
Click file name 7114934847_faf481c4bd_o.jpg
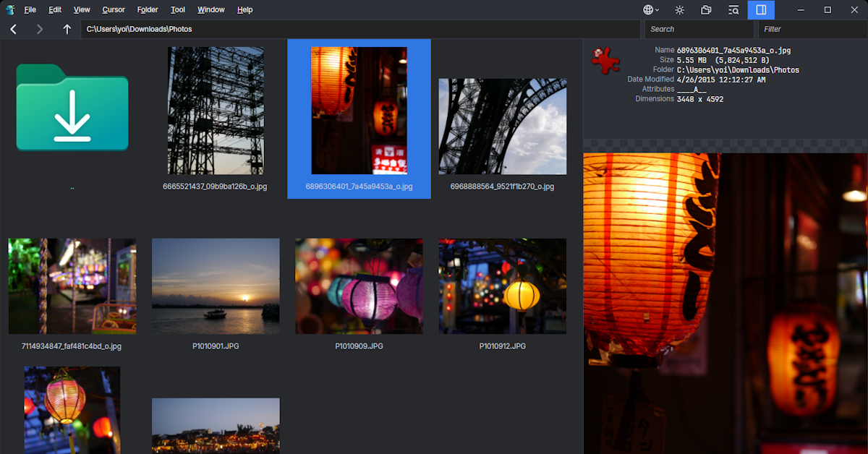click(72, 346)
